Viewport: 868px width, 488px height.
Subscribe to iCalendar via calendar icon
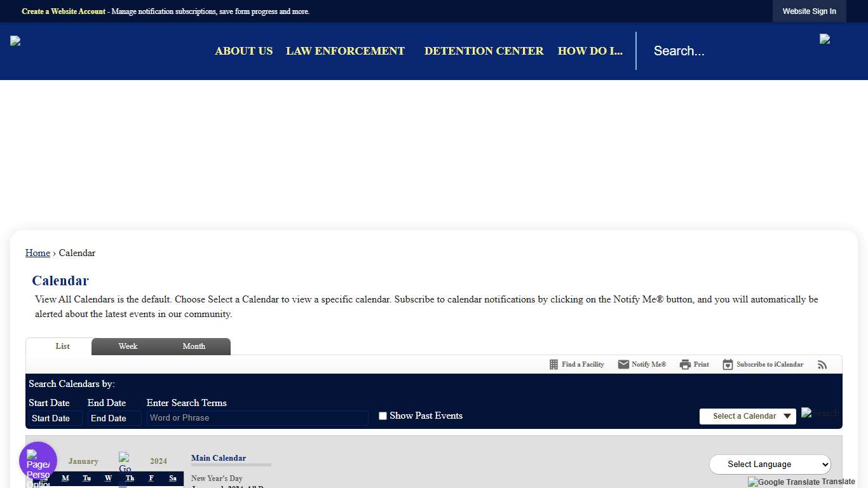(x=728, y=365)
